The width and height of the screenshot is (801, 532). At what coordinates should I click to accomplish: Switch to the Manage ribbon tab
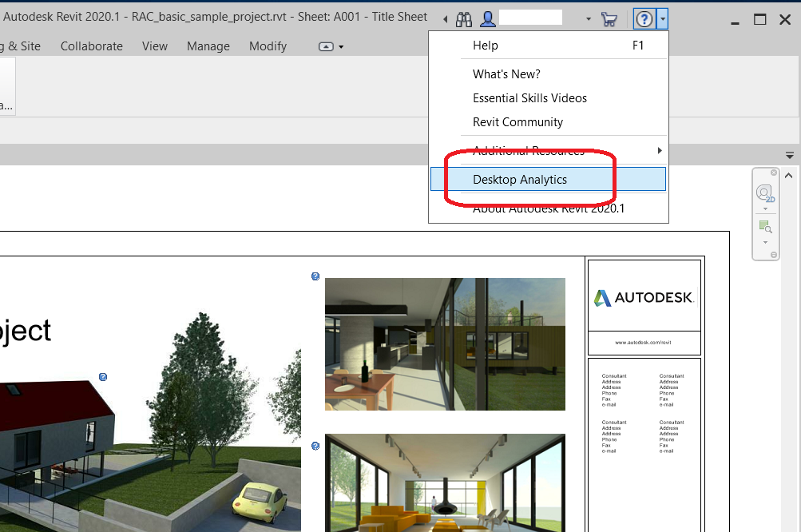(208, 46)
